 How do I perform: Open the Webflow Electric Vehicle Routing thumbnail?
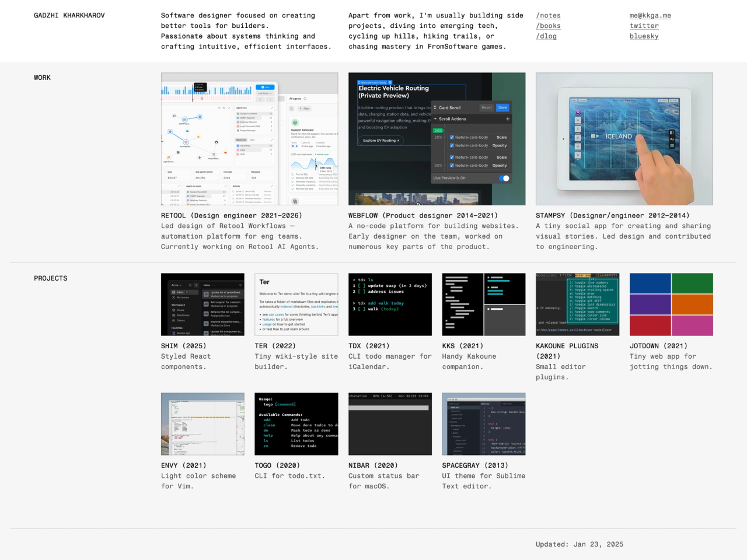437,139
